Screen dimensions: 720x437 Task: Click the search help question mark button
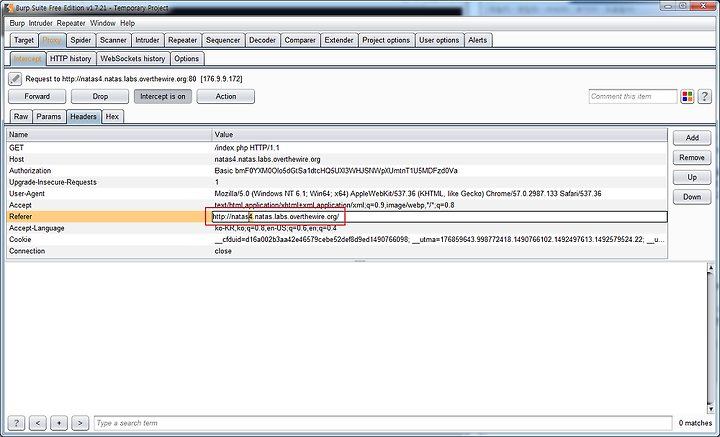[x=17, y=423]
